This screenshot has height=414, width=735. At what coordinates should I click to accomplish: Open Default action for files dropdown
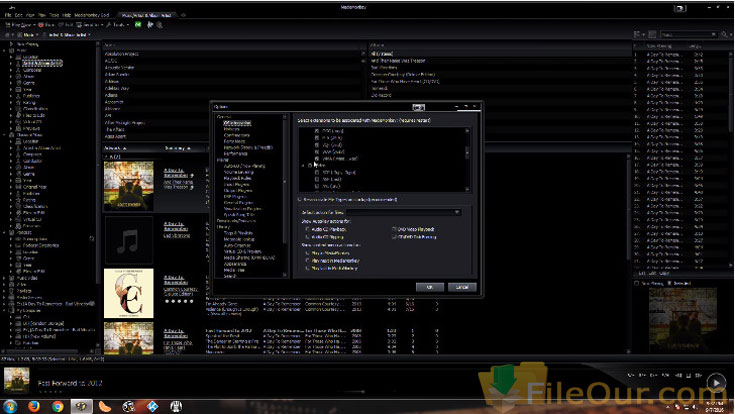point(404,212)
